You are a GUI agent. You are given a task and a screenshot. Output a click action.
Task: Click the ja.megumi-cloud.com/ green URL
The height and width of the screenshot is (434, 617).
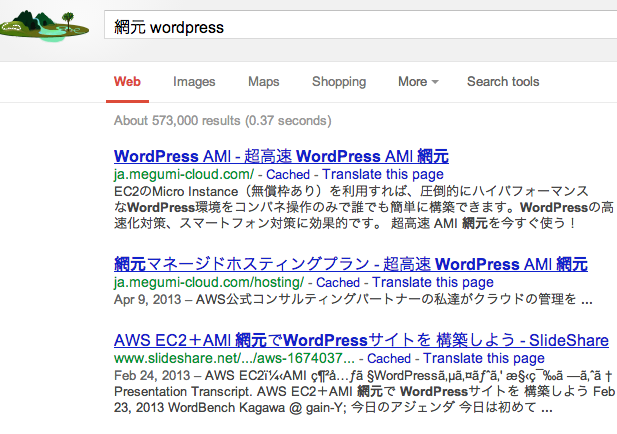pos(184,174)
